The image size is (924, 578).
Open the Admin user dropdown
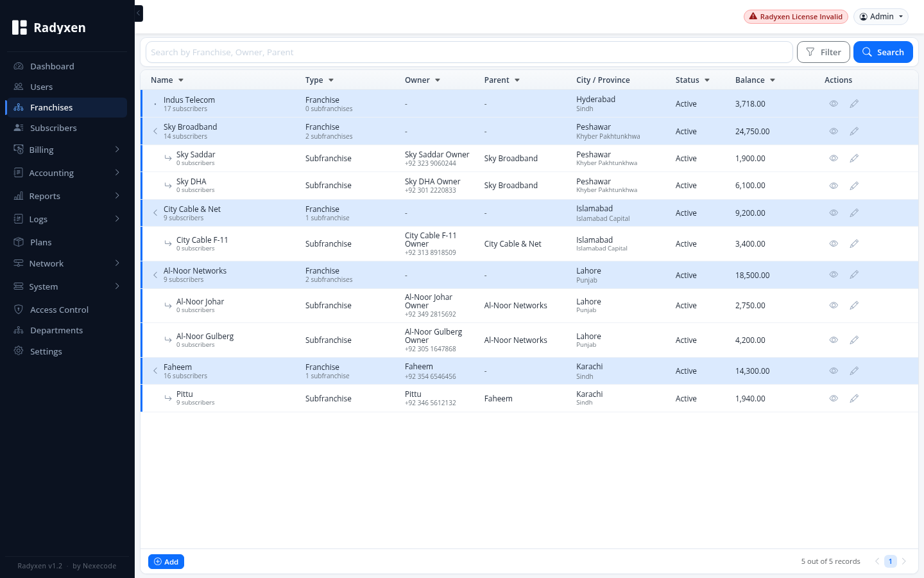click(881, 17)
